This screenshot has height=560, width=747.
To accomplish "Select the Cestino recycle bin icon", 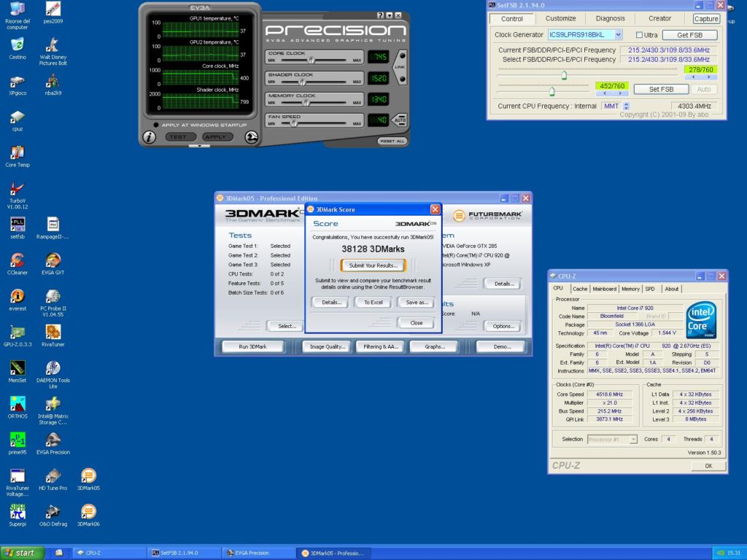I will tap(18, 48).
